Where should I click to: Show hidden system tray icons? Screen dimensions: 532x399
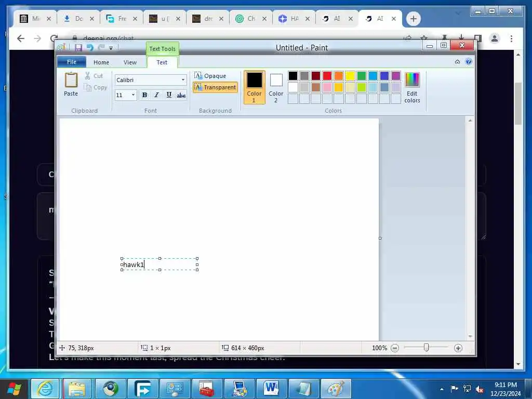click(442, 389)
